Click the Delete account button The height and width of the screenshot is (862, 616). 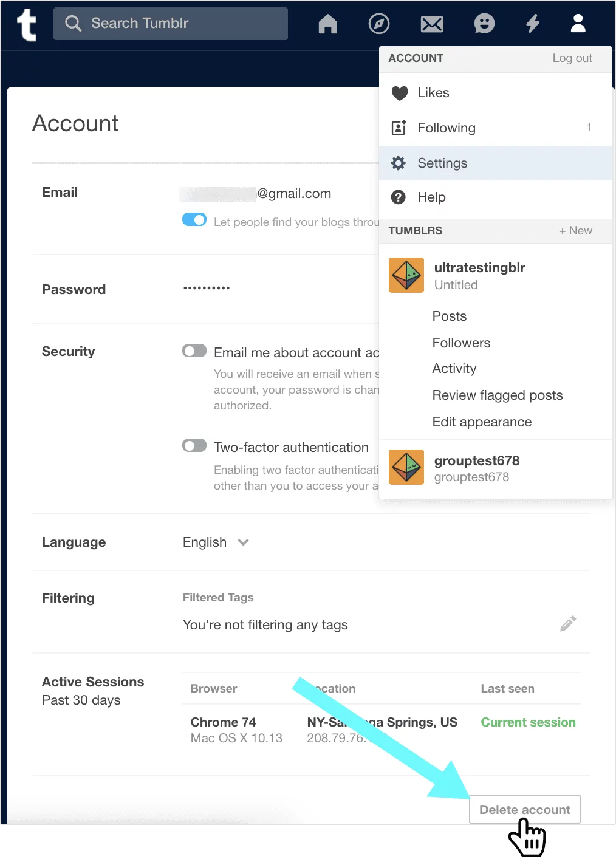[524, 809]
